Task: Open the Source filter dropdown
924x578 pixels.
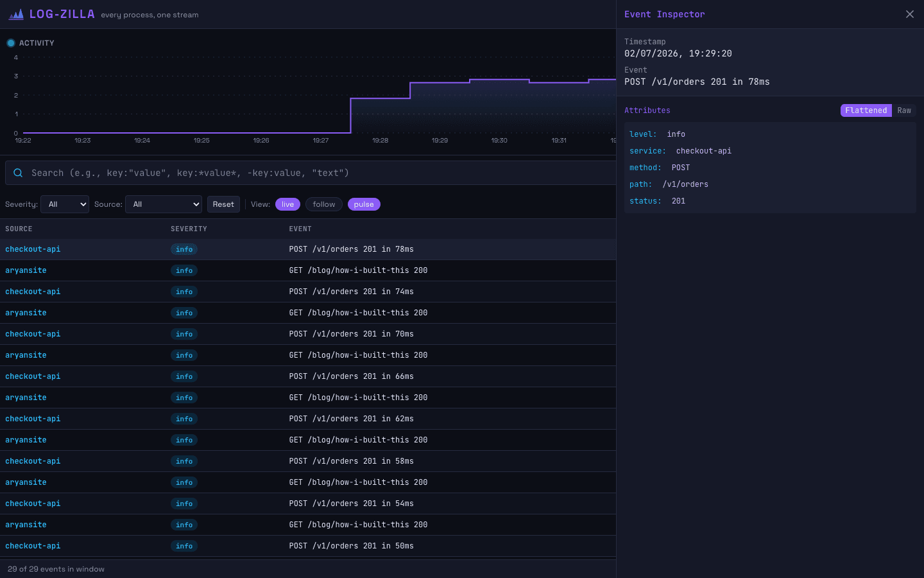Action: pos(164,204)
